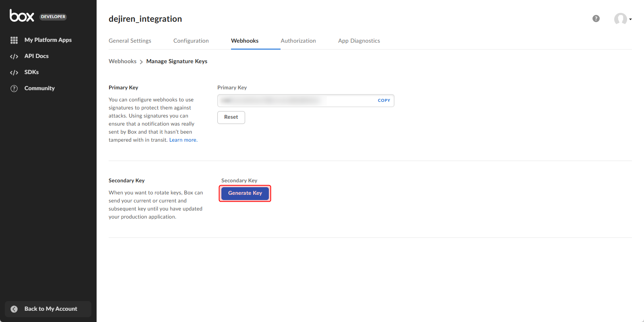The height and width of the screenshot is (322, 644).
Task: Click the DEVELOPER badge
Action: coord(53,17)
